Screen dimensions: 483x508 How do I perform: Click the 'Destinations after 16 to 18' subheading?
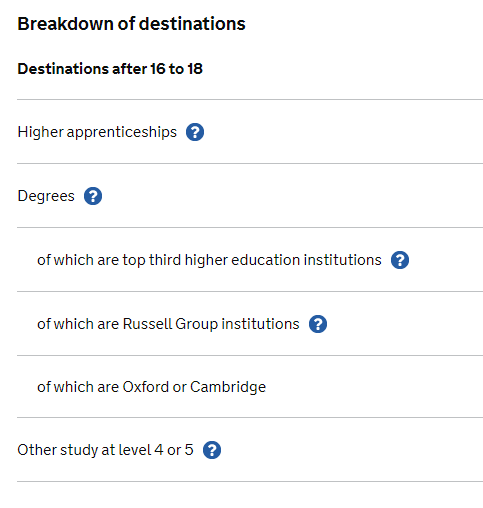110,69
